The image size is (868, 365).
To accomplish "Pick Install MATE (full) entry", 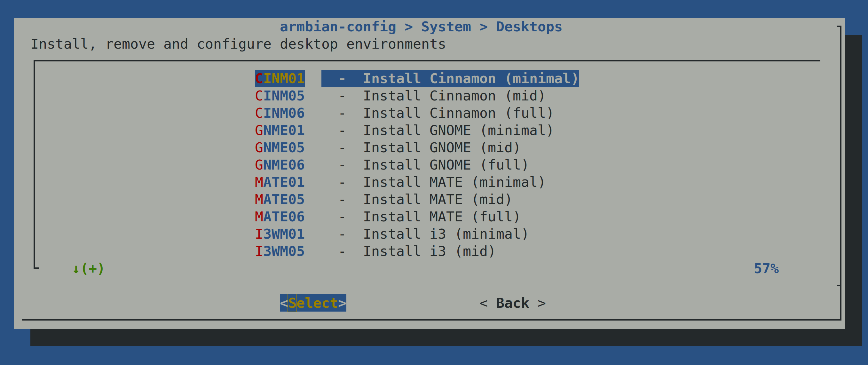I will point(441,217).
